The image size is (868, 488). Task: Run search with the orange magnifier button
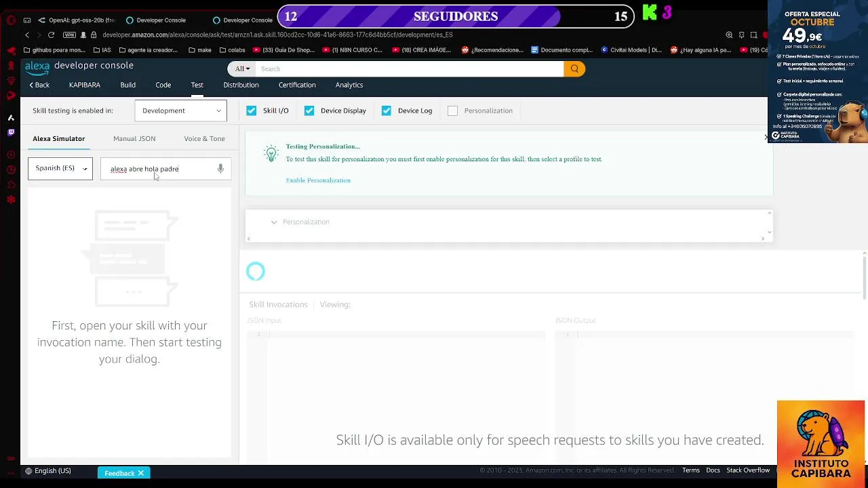click(x=574, y=68)
